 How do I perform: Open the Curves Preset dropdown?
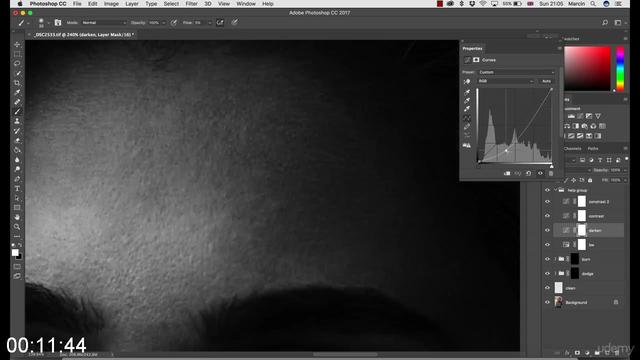coord(516,72)
